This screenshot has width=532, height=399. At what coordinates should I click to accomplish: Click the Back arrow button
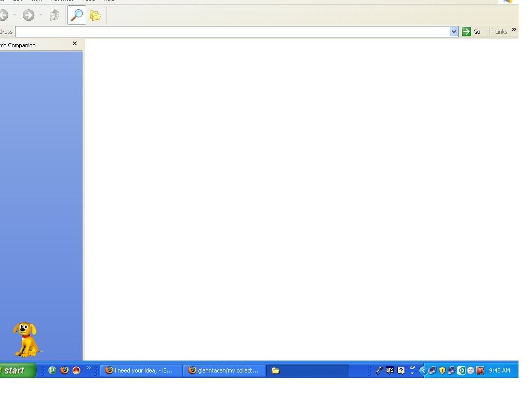pos(4,15)
